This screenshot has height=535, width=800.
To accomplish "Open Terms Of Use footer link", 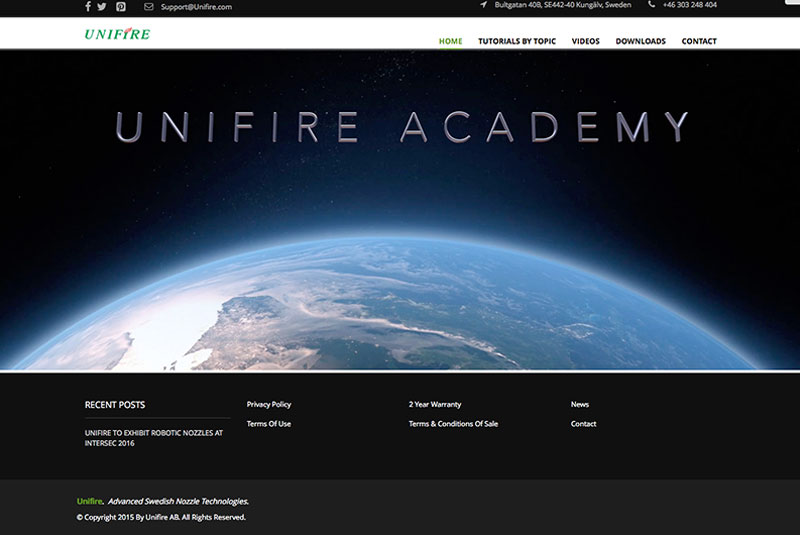I will tap(269, 424).
